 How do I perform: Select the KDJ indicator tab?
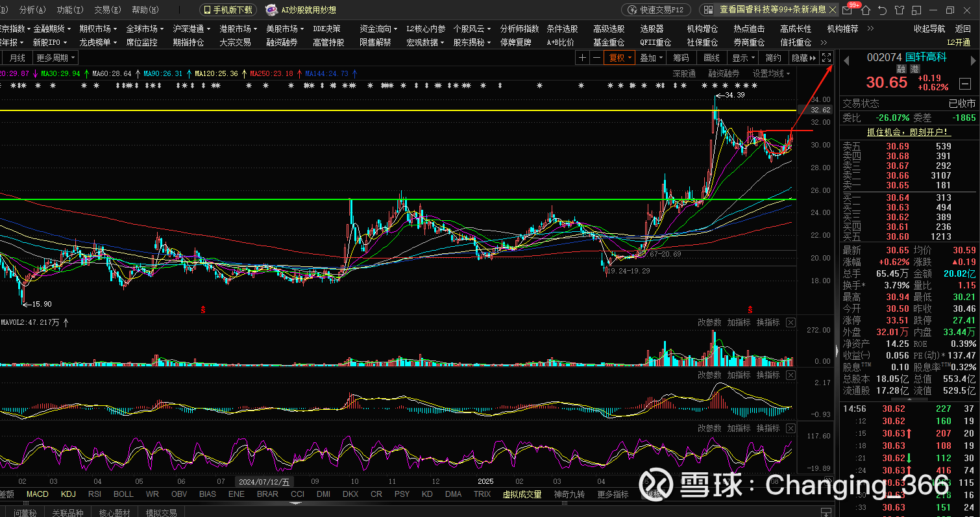coord(68,494)
